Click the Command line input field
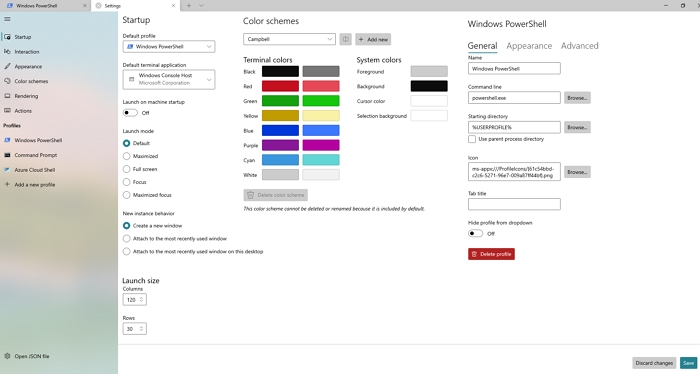This screenshot has height=374, width=700. click(x=514, y=98)
